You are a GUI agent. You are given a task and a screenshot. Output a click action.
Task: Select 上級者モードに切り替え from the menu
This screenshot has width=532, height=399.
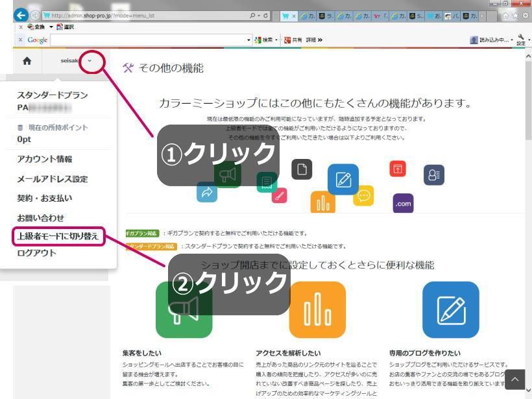pos(57,236)
